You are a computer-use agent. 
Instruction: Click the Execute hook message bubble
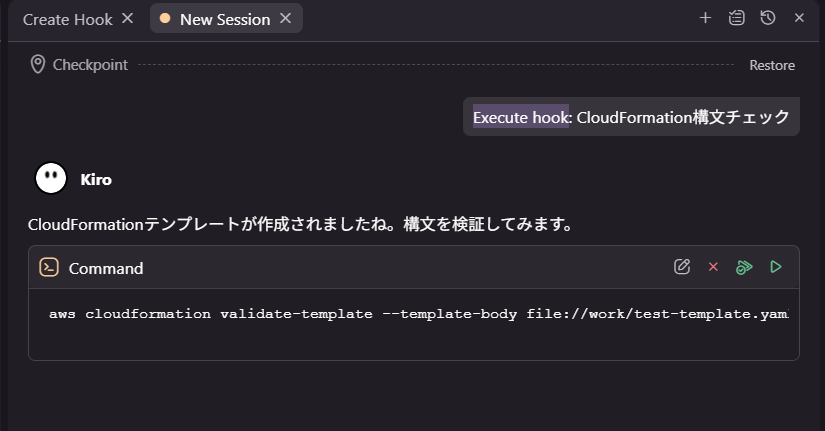630,117
